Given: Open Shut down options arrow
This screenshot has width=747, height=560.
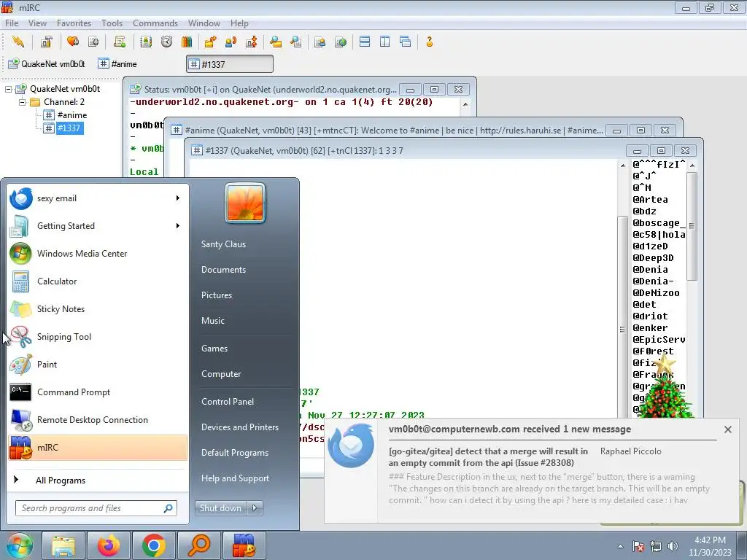Looking at the screenshot, I should pyautogui.click(x=255, y=508).
